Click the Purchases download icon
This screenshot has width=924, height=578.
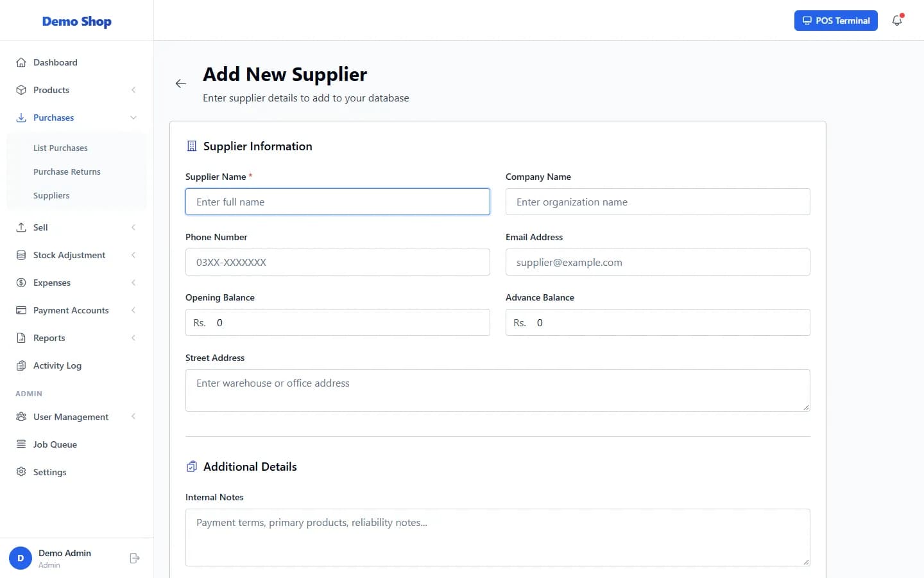tap(21, 118)
